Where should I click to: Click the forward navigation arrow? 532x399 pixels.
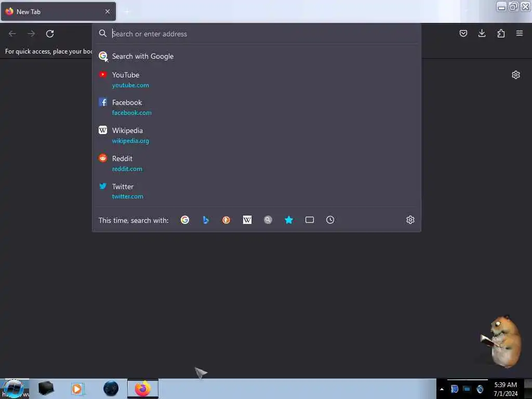31,34
